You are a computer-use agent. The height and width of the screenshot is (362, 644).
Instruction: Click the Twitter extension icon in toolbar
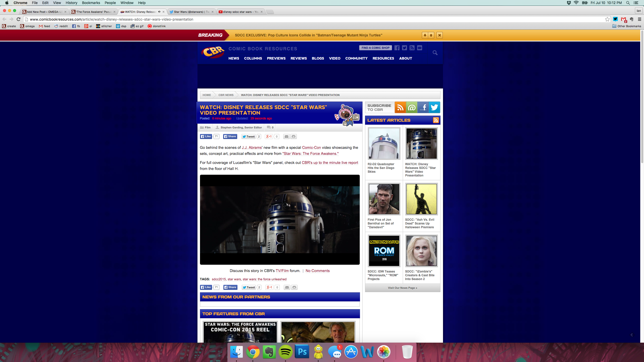coord(615,19)
